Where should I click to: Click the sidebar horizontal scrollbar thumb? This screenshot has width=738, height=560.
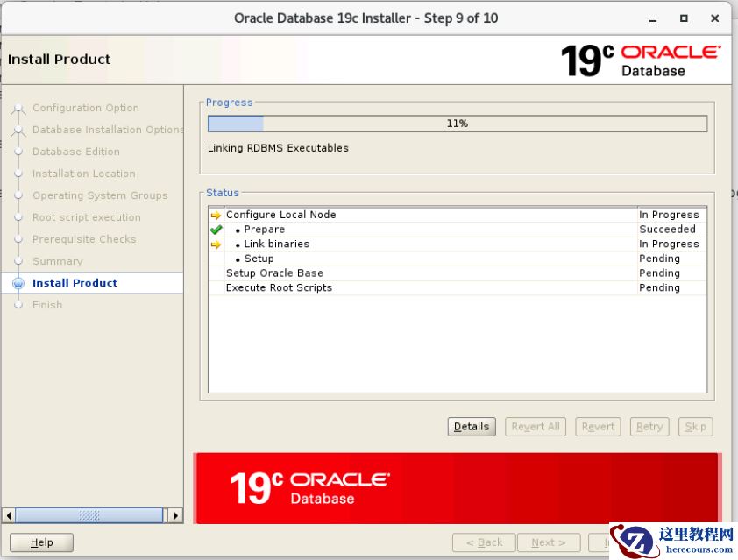89,515
